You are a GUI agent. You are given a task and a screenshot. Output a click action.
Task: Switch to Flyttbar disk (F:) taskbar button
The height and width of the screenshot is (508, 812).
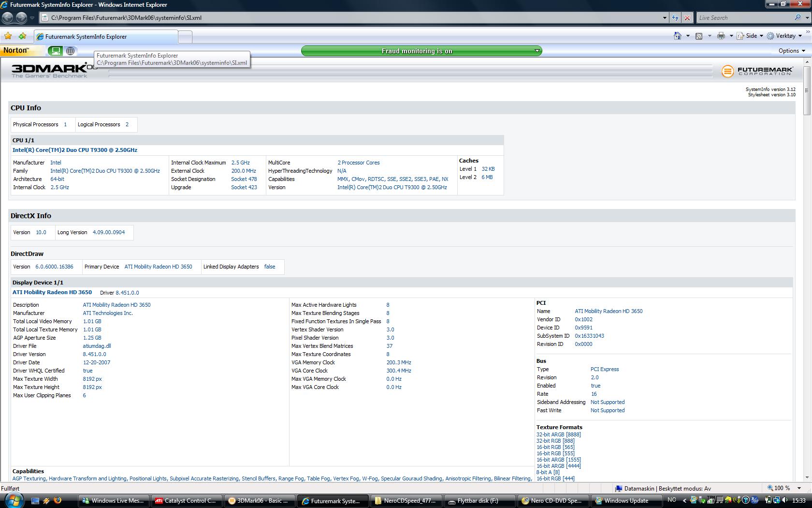(x=478, y=501)
